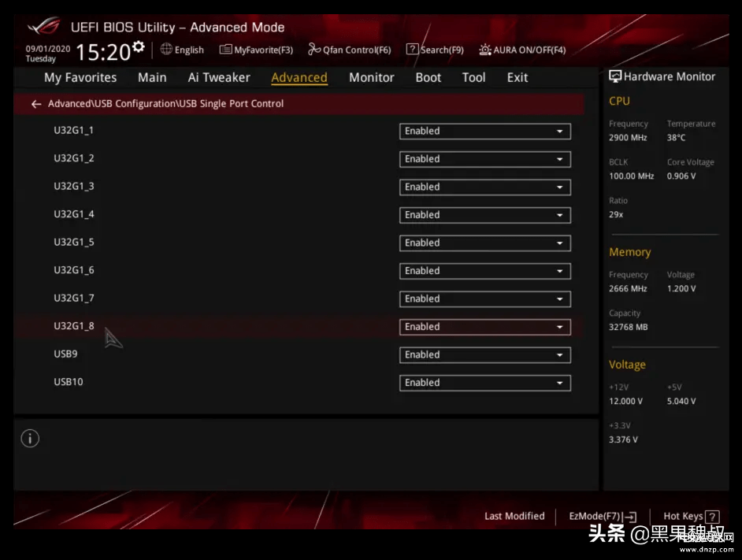Click the breadcrumb path text
Image resolution: width=742 pixels, height=560 pixels.
pos(165,104)
